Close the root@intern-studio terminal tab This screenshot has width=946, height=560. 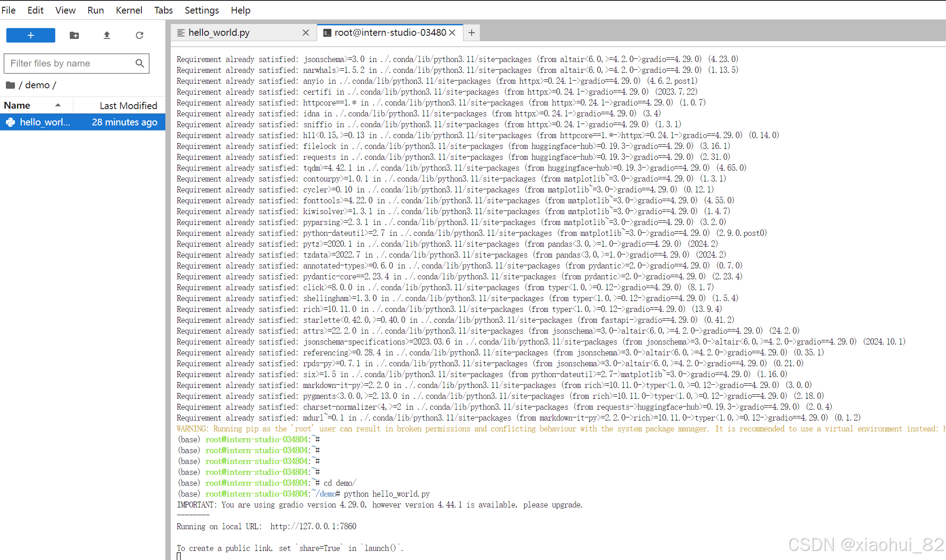[x=452, y=33]
